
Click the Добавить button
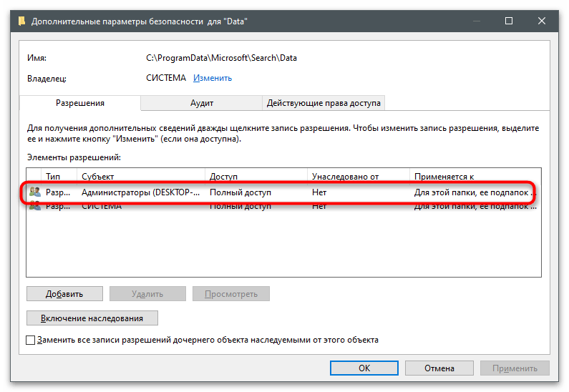64,294
